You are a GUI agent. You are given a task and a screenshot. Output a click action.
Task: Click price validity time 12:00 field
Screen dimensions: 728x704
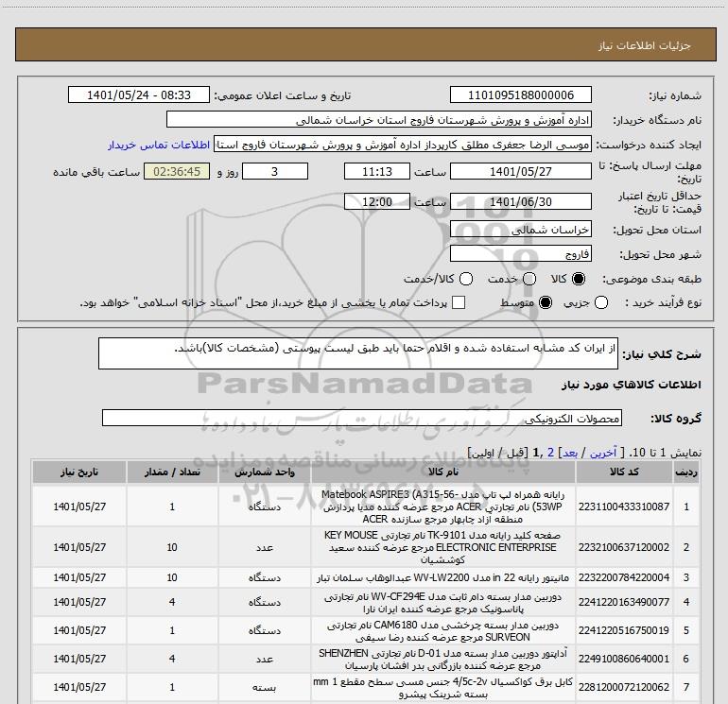[377, 202]
